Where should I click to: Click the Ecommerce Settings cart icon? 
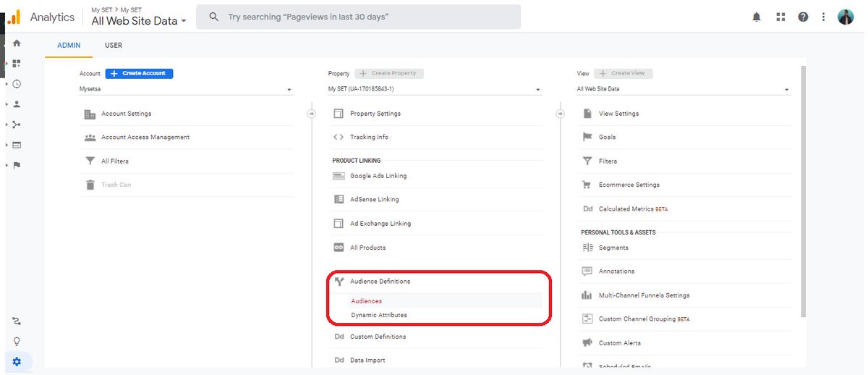click(587, 185)
